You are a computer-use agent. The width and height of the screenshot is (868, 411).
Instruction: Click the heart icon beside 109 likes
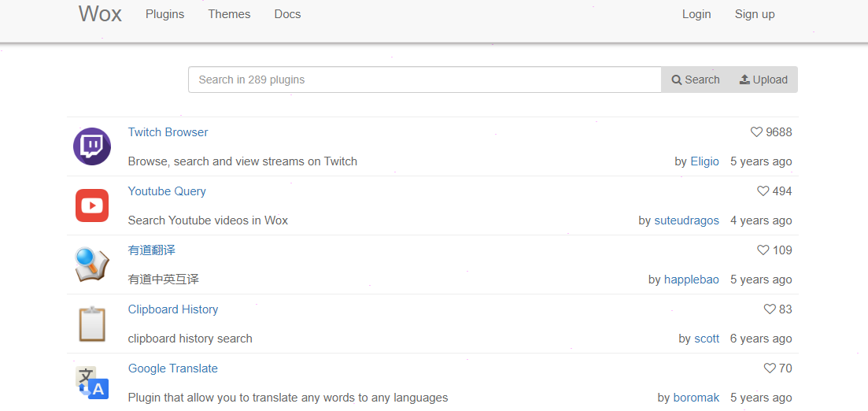(763, 250)
